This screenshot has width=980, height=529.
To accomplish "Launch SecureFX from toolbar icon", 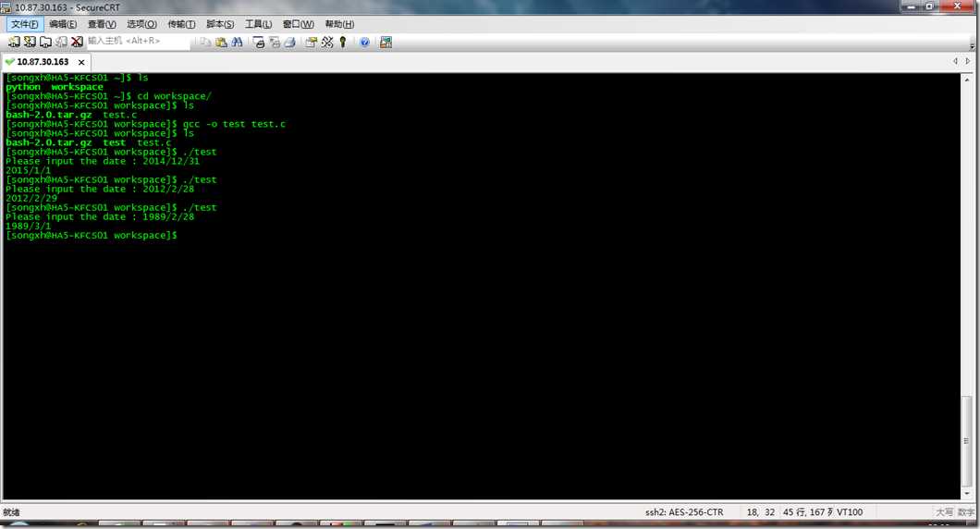I will 386,42.
